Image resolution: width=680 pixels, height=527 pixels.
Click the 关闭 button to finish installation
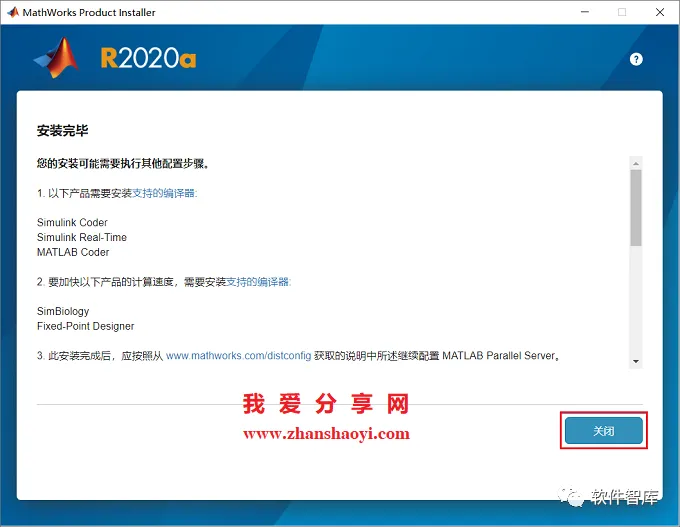point(603,430)
